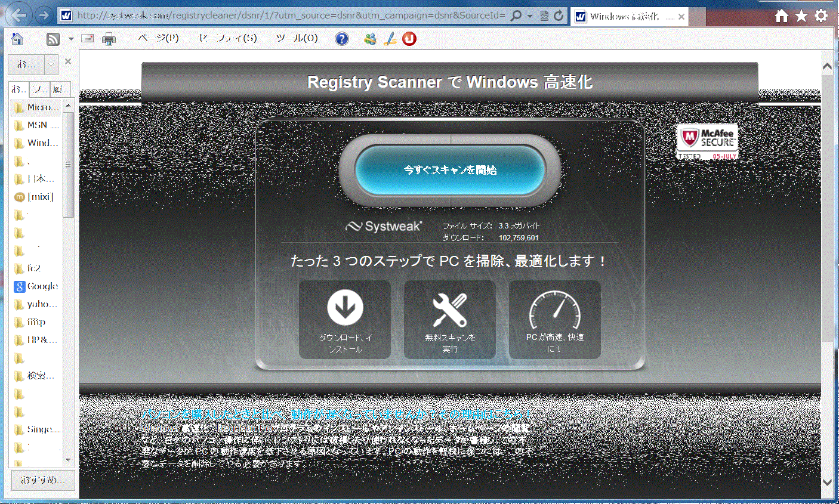Click the favorites list scroll-down arrow
The height and width of the screenshot is (504, 839).
tap(68, 460)
